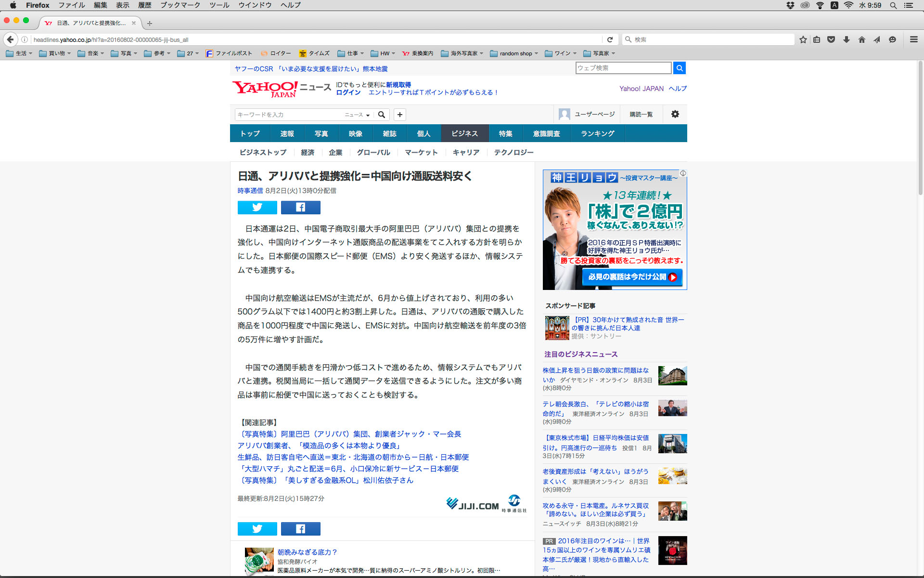Open the 時事通信 source link
This screenshot has width=924, height=578.
(x=250, y=191)
